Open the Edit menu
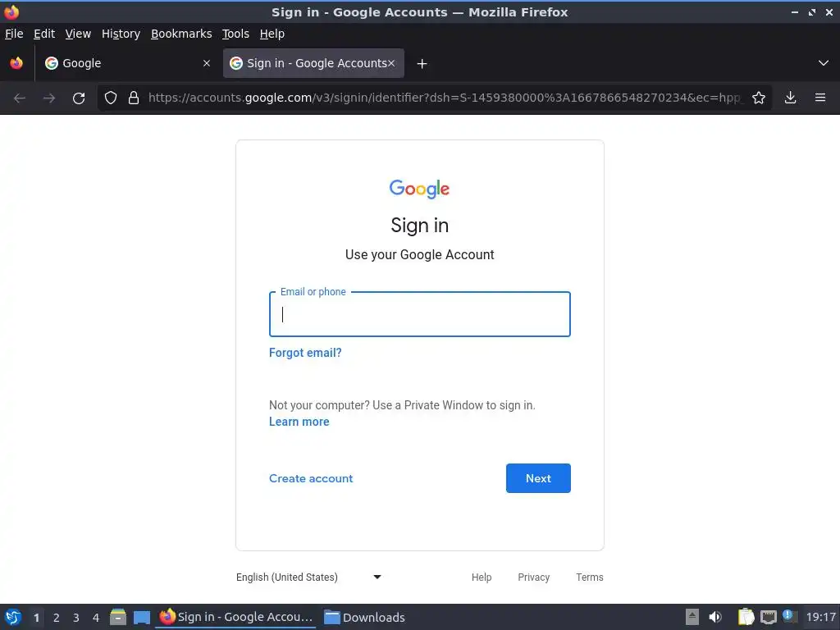 [44, 34]
